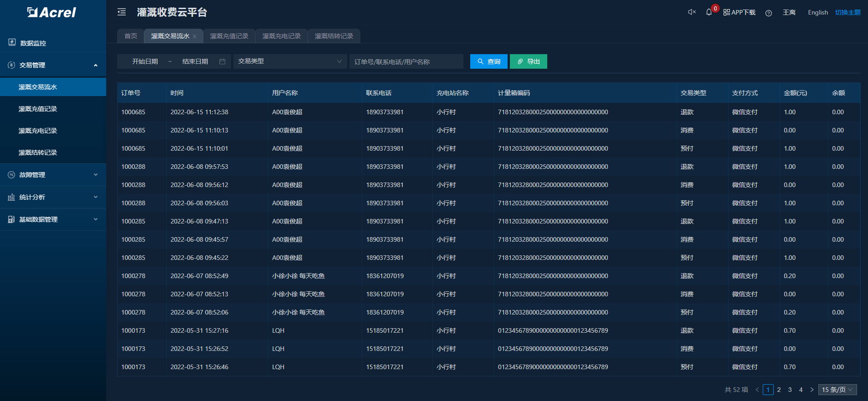Viewport: 868px width, 401px height.
Task: Click the 订单号/联系电话/用户名称 search field
Action: [406, 61]
